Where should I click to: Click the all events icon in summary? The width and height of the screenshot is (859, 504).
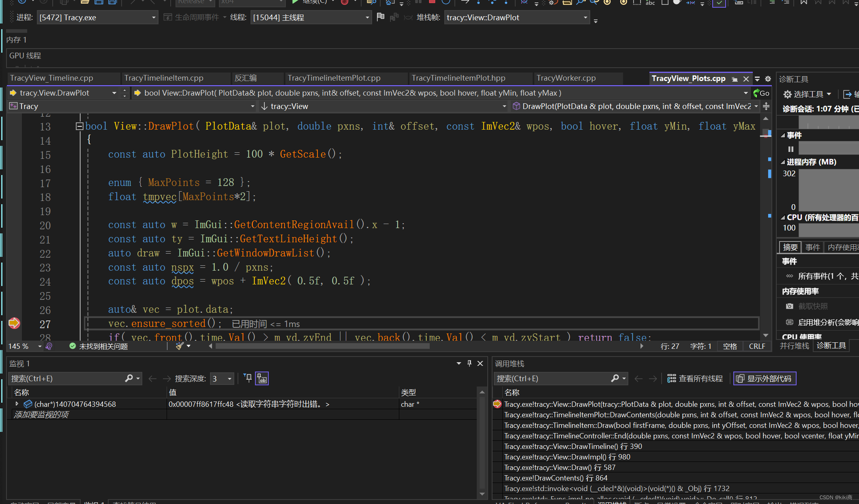[790, 276]
